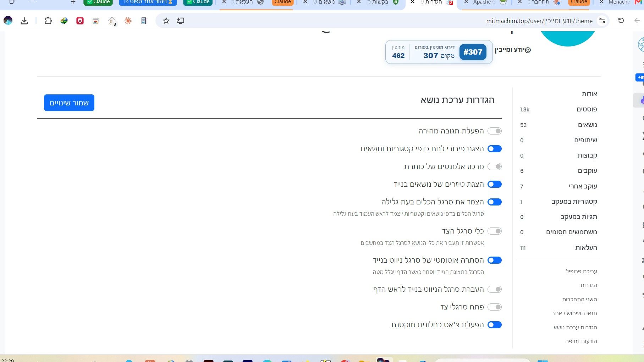644x362 pixels.
Task: Click the QR code phone extension icon
Action: point(144,21)
